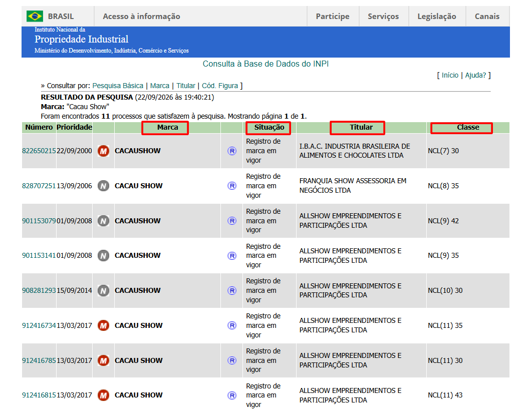Open process number 901153141
Image resolution: width=532 pixels, height=413 pixels.
point(39,255)
